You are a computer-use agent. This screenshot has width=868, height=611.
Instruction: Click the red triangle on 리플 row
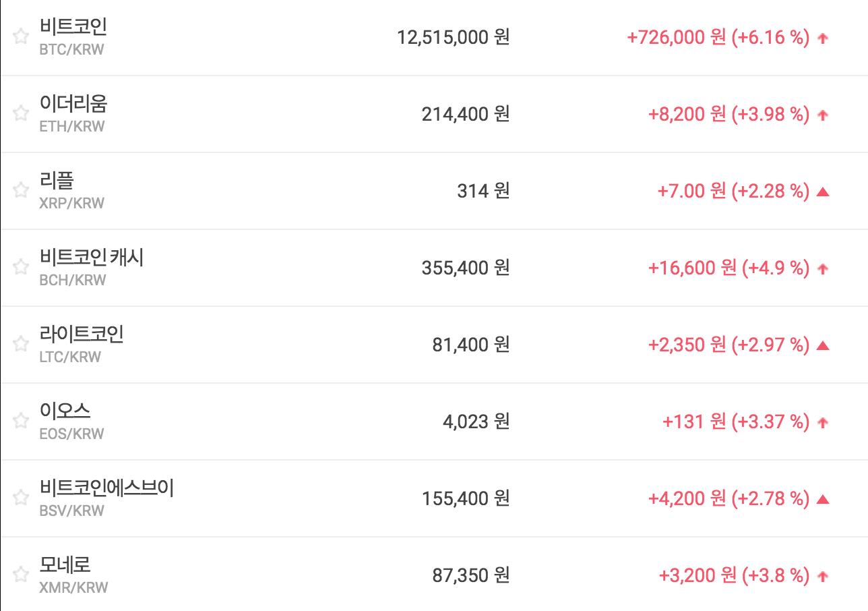(822, 192)
